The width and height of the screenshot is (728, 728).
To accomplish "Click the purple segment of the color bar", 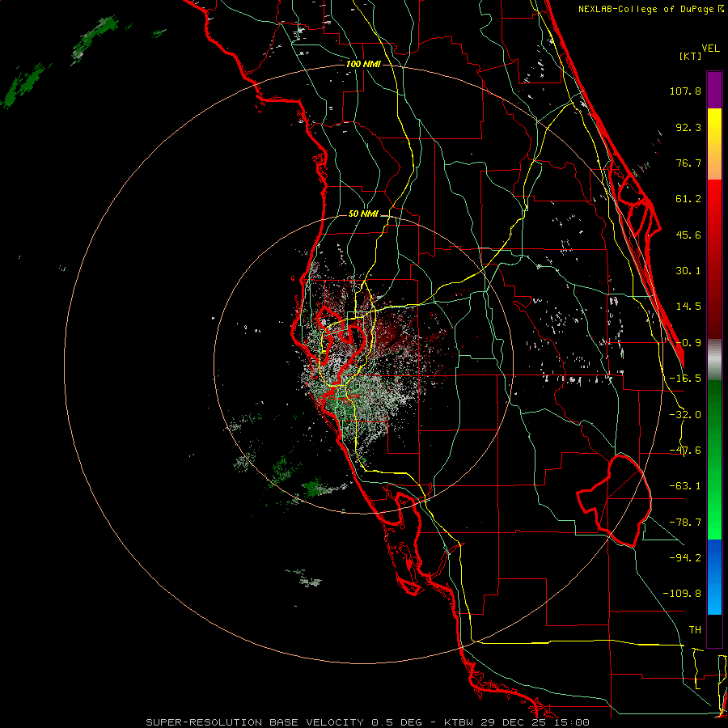I will [714, 90].
